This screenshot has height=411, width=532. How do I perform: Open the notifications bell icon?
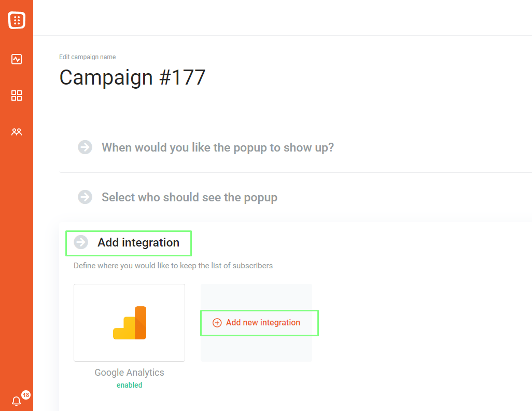click(x=16, y=401)
